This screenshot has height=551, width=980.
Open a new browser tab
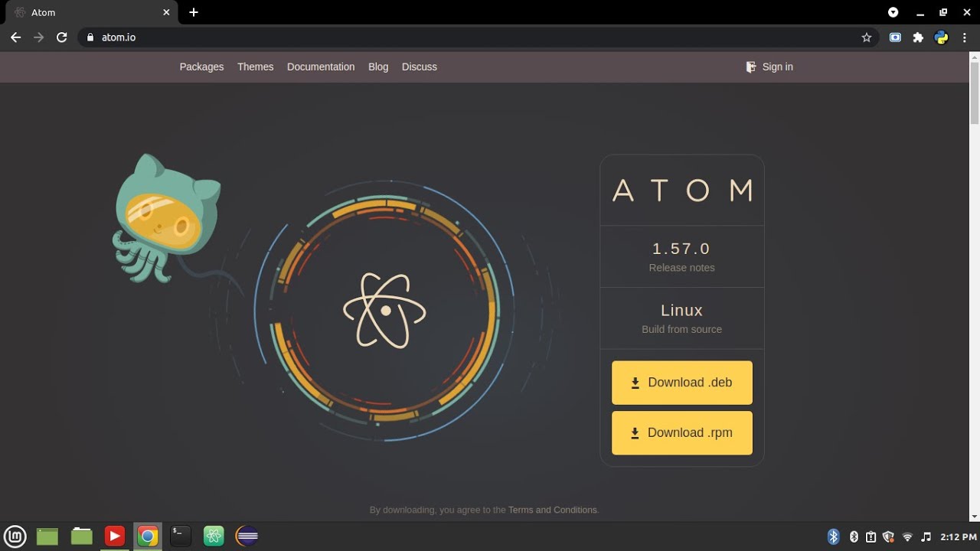[194, 12]
